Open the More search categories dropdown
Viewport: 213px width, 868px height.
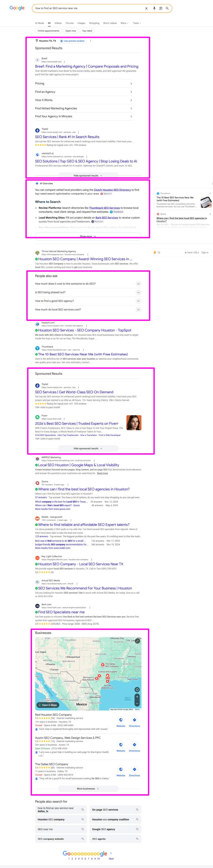pos(124,23)
